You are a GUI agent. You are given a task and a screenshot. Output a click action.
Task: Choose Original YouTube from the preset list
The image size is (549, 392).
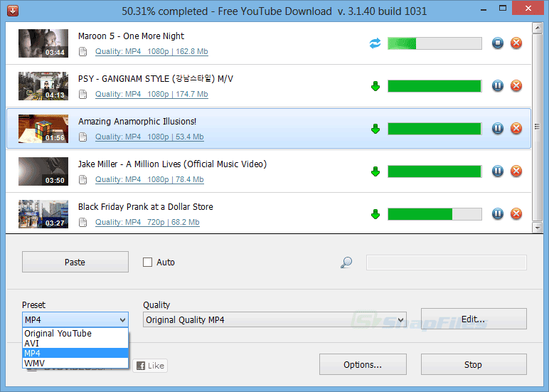(75, 333)
